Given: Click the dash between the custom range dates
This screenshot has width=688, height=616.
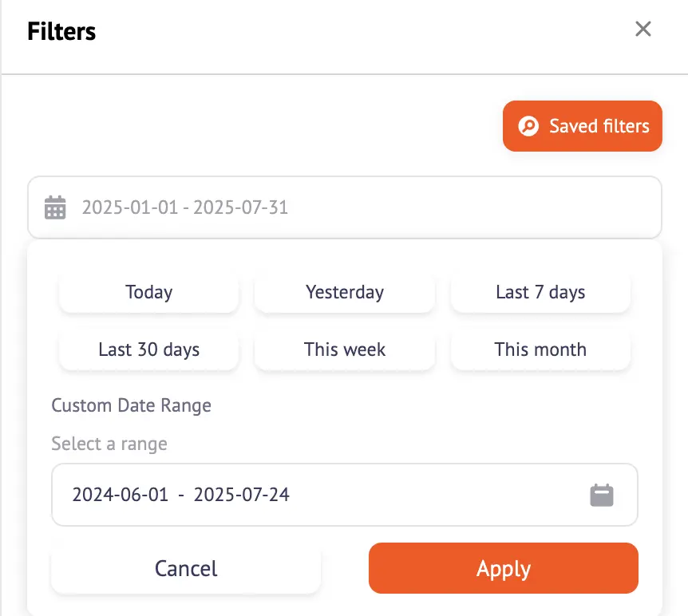Looking at the screenshot, I should [181, 496].
